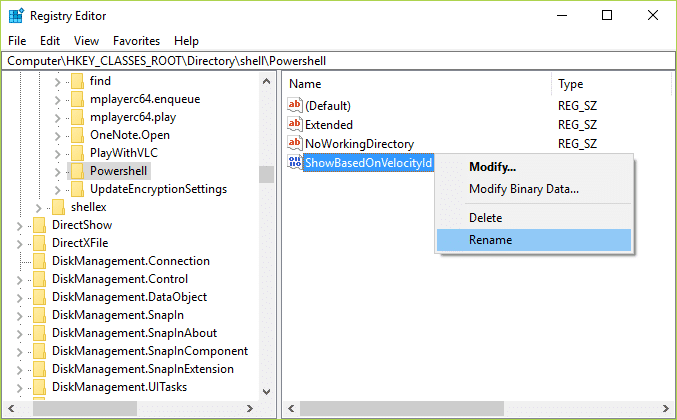Image resolution: width=677 pixels, height=420 pixels.
Task: Open the Help menu
Action: click(186, 41)
